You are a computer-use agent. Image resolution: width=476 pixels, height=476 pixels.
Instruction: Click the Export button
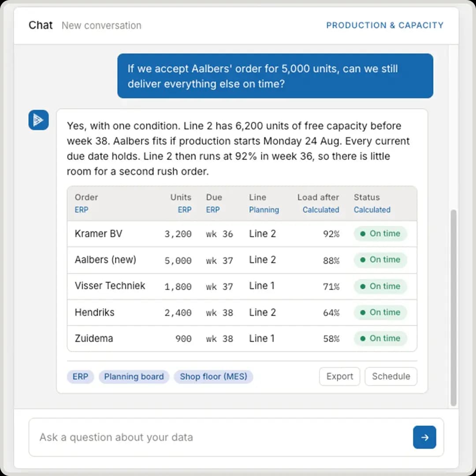(339, 376)
